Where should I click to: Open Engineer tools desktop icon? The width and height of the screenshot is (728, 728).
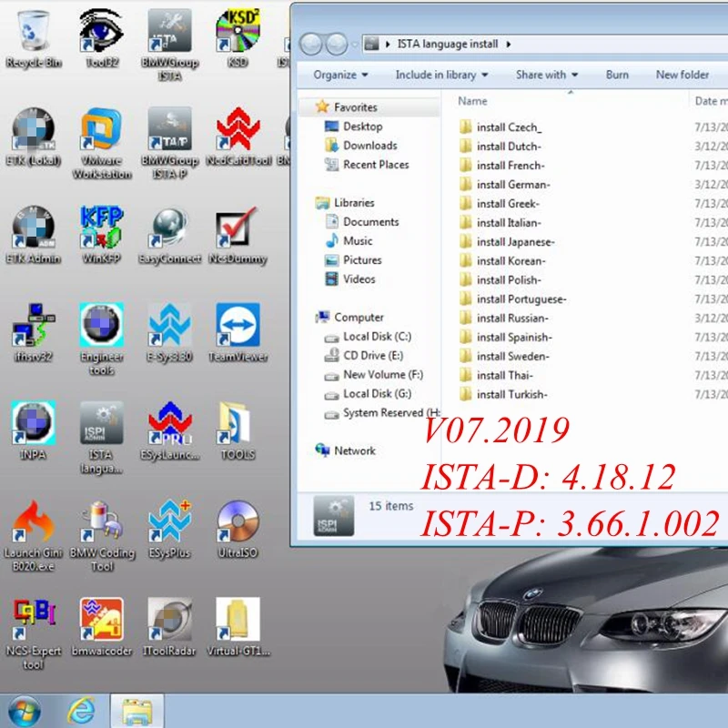tap(102, 339)
